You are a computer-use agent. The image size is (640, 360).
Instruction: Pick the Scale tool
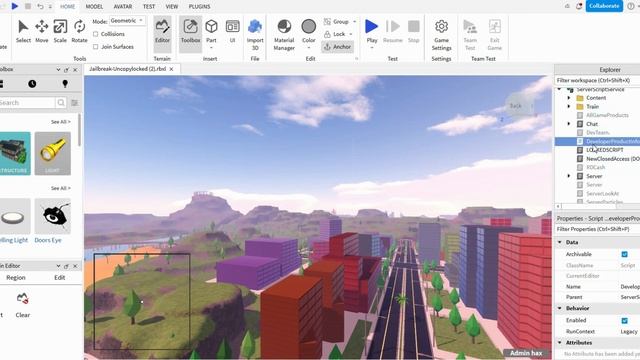(60, 31)
